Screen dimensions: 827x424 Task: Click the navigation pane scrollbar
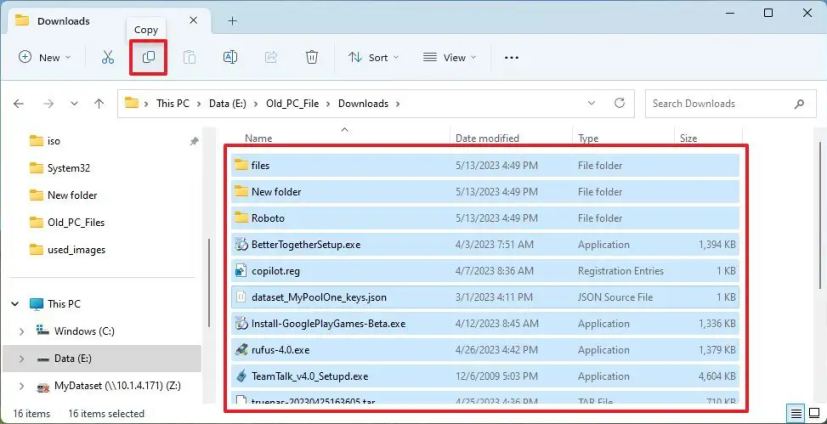[x=209, y=282]
